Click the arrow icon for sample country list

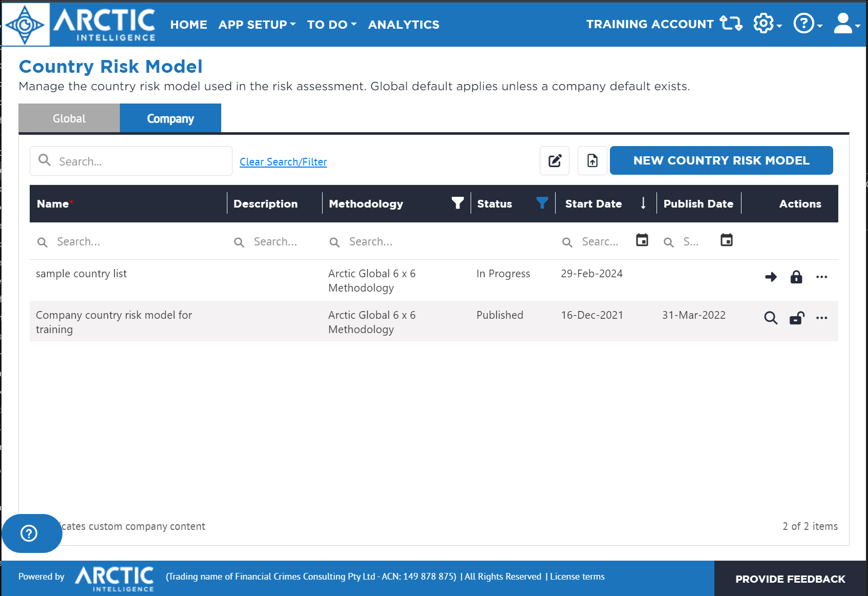coord(771,277)
